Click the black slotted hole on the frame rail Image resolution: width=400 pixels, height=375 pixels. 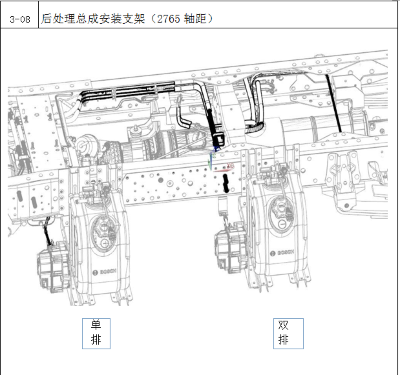coord(226,183)
